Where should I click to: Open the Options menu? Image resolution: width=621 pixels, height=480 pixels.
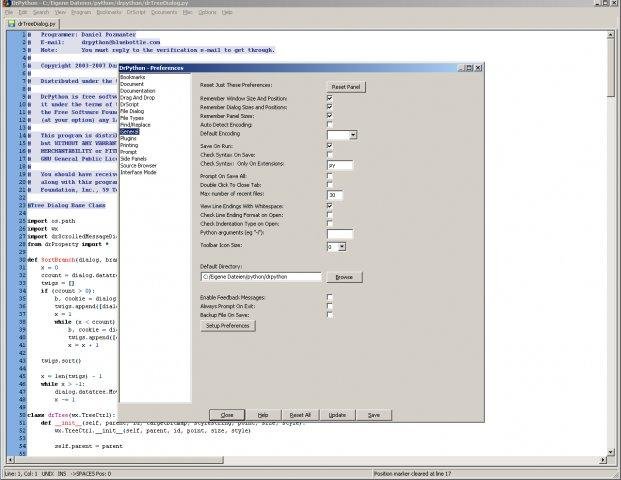208,12
